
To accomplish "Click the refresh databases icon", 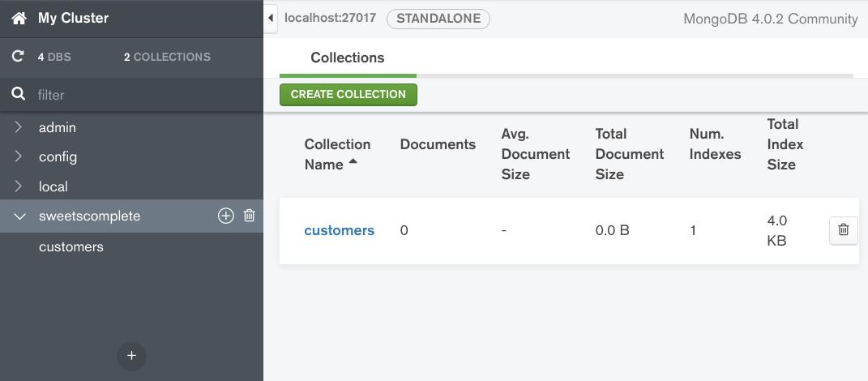I will pos(18,57).
